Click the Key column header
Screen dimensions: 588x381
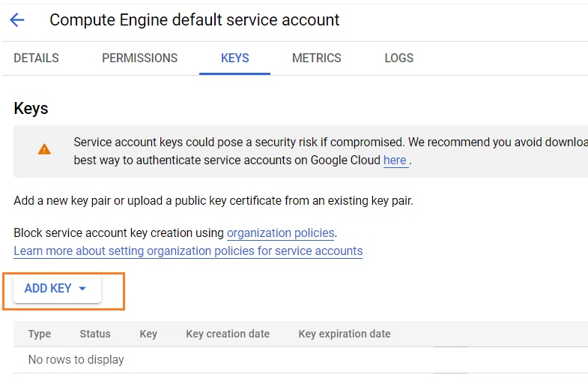148,334
